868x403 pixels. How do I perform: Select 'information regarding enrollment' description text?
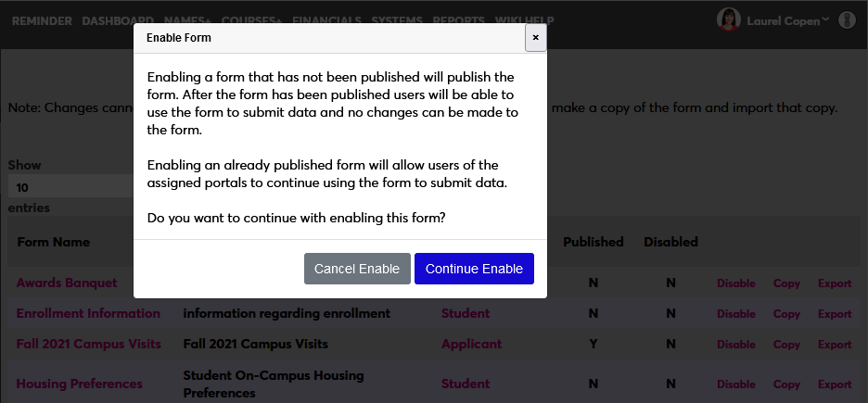(287, 313)
